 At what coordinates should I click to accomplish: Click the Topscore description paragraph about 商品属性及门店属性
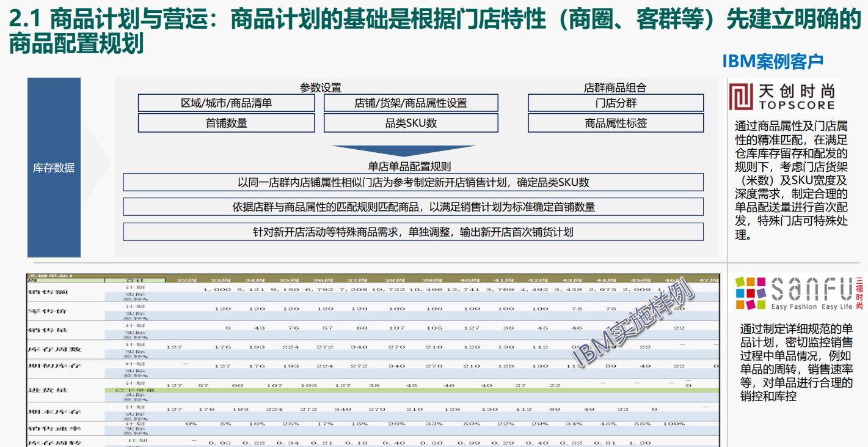(x=791, y=180)
